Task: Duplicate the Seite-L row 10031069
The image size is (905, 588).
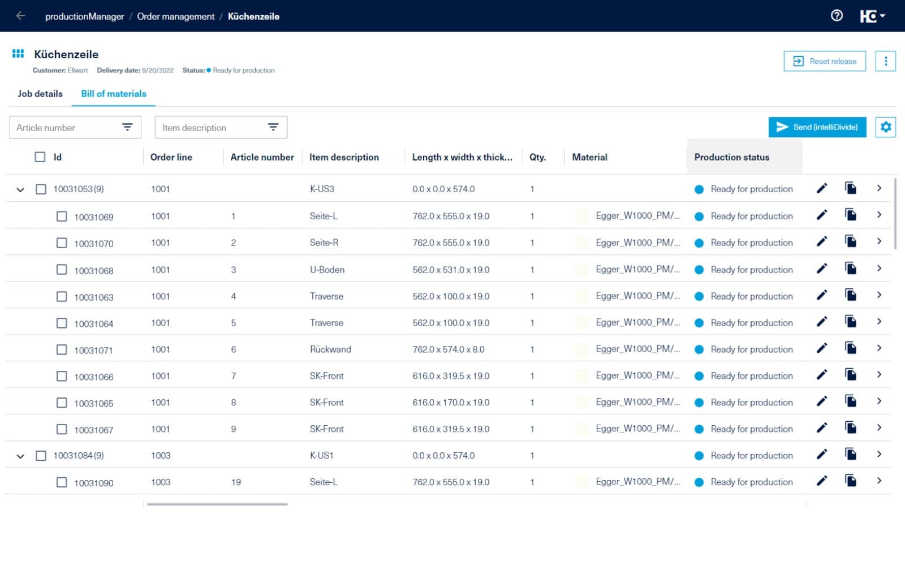Action: click(850, 214)
